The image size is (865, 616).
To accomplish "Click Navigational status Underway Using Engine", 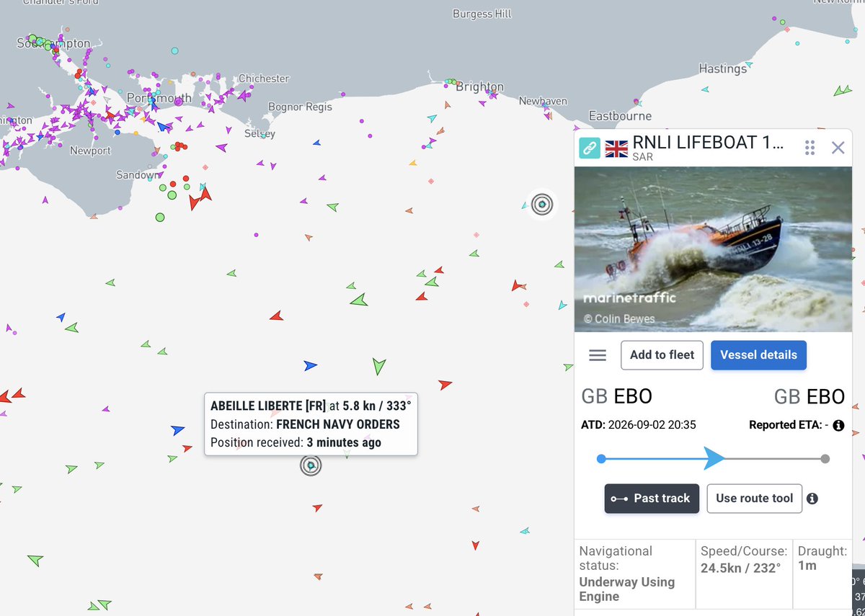I will (627, 589).
